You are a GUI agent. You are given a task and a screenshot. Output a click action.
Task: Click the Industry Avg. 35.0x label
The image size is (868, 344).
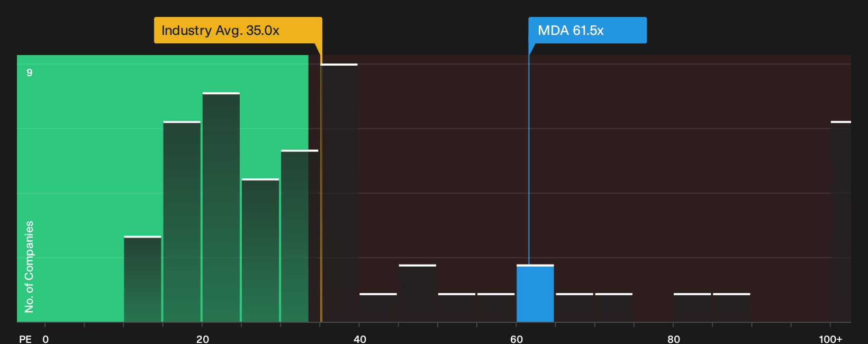[x=238, y=30]
